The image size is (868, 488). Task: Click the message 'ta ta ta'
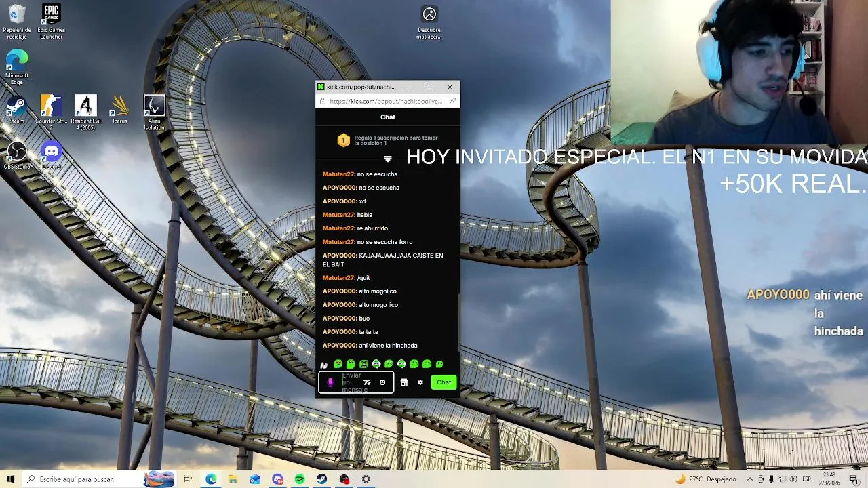pyautogui.click(x=369, y=332)
